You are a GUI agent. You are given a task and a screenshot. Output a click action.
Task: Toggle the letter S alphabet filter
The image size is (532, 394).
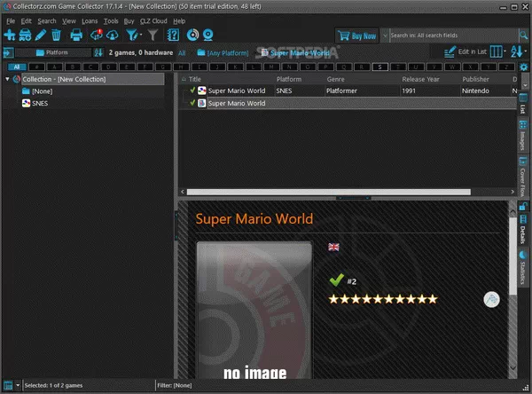pyautogui.click(x=379, y=66)
